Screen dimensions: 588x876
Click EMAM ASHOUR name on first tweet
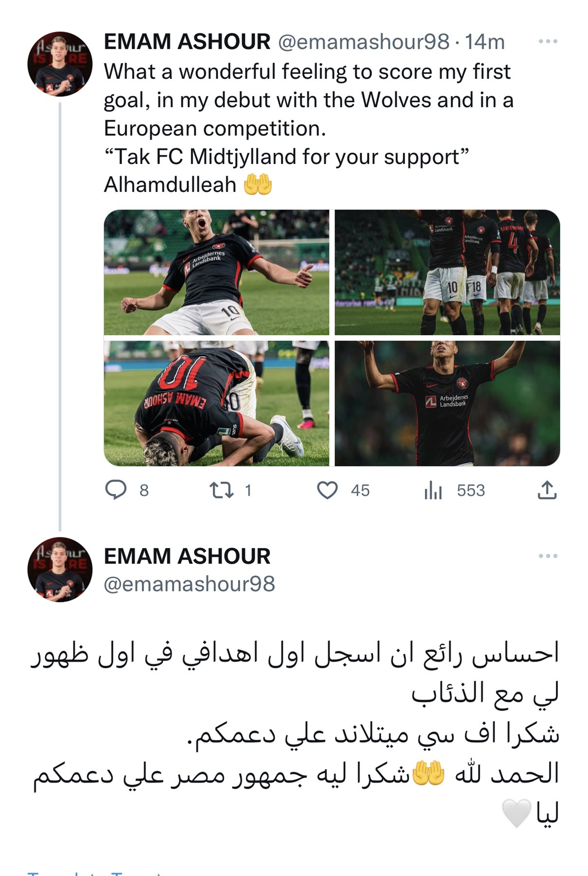click(x=187, y=42)
